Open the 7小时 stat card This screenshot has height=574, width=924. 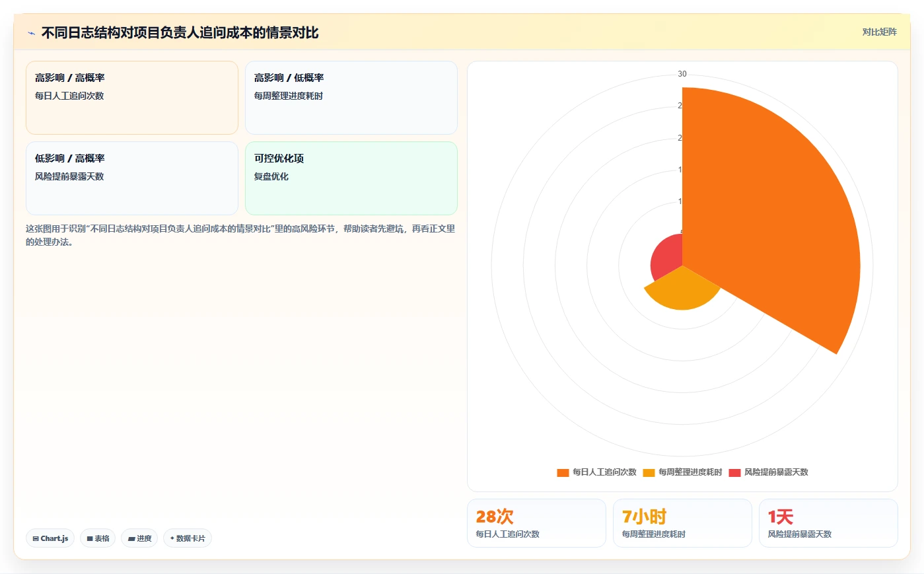coord(682,523)
